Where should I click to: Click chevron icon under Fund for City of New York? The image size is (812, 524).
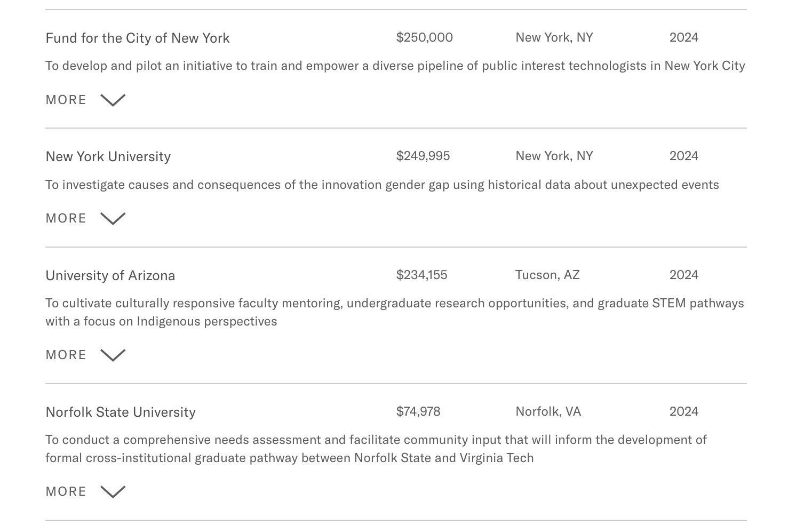click(x=113, y=100)
